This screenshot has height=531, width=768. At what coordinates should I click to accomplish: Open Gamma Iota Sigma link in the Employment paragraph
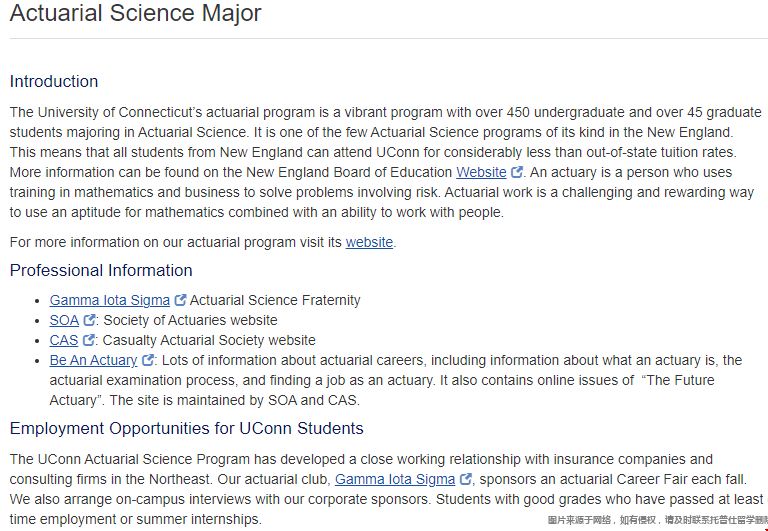pyautogui.click(x=395, y=479)
